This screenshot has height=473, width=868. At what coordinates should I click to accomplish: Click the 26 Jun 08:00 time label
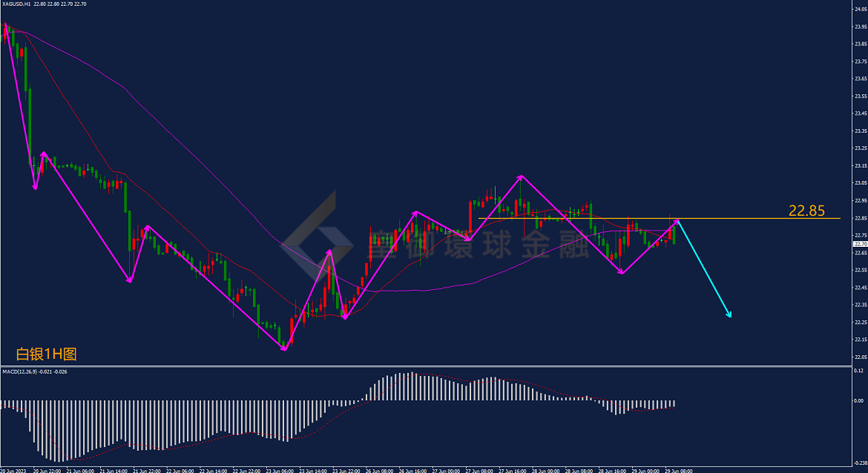point(379,471)
